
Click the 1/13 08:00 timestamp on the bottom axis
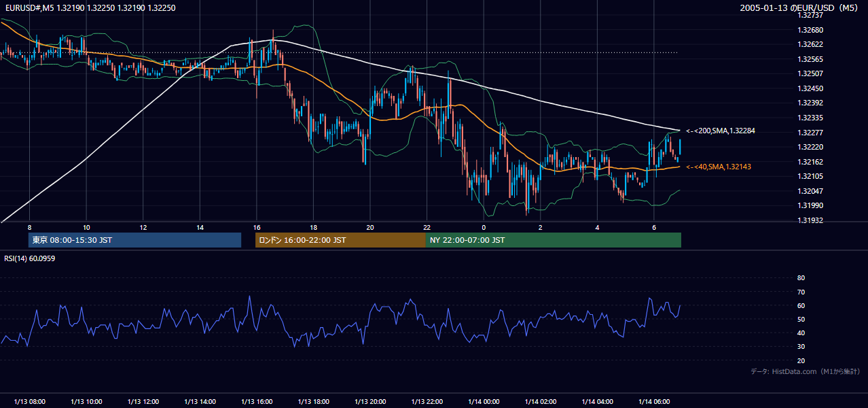click(30, 402)
